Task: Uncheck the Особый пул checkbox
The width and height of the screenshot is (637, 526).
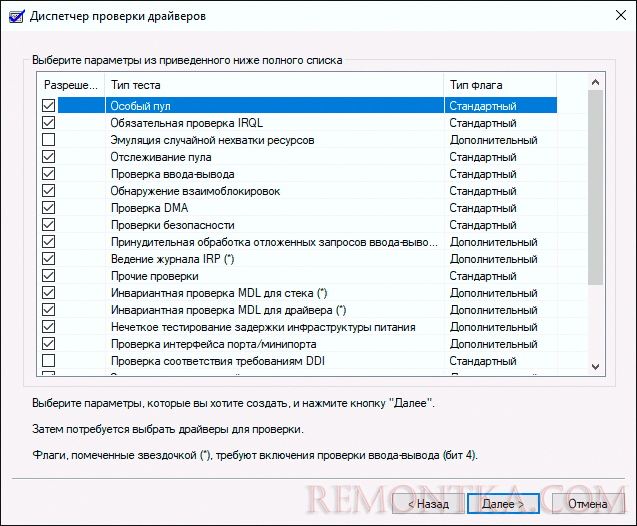Action: click(49, 106)
